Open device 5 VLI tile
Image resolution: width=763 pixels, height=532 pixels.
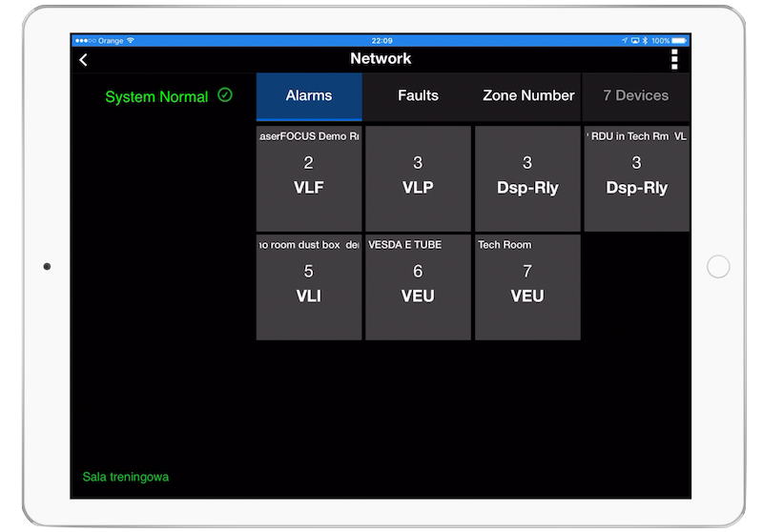coord(309,287)
